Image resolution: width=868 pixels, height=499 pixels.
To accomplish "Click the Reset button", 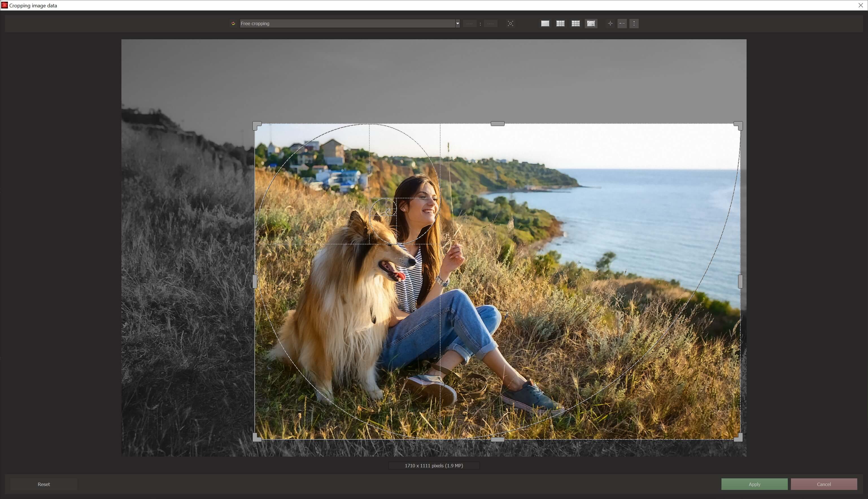I will [43, 484].
